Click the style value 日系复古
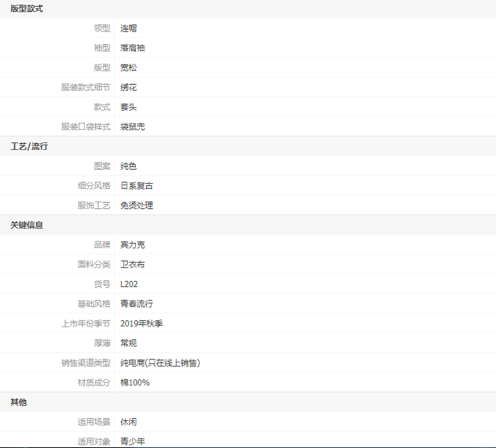The width and height of the screenshot is (496, 448). (x=136, y=186)
